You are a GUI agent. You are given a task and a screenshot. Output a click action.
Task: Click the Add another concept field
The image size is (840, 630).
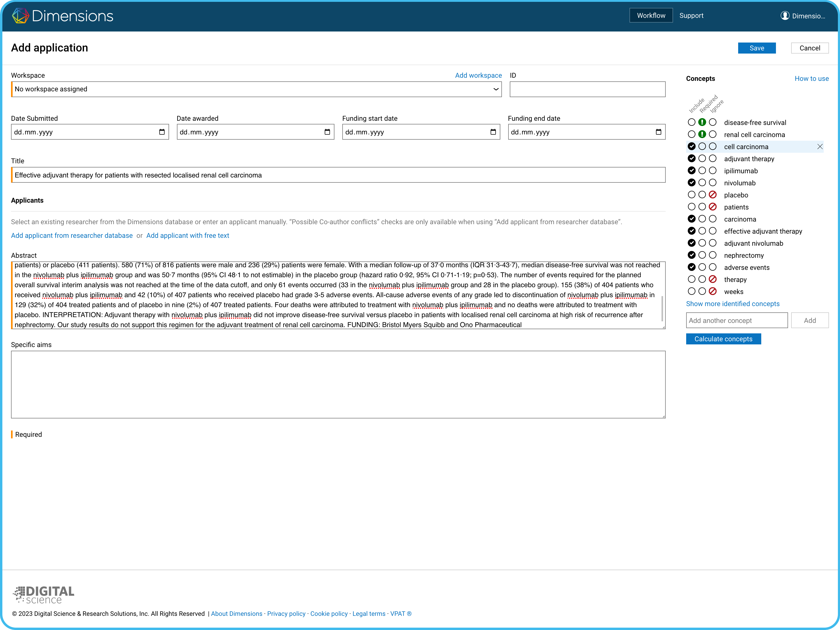(x=737, y=321)
